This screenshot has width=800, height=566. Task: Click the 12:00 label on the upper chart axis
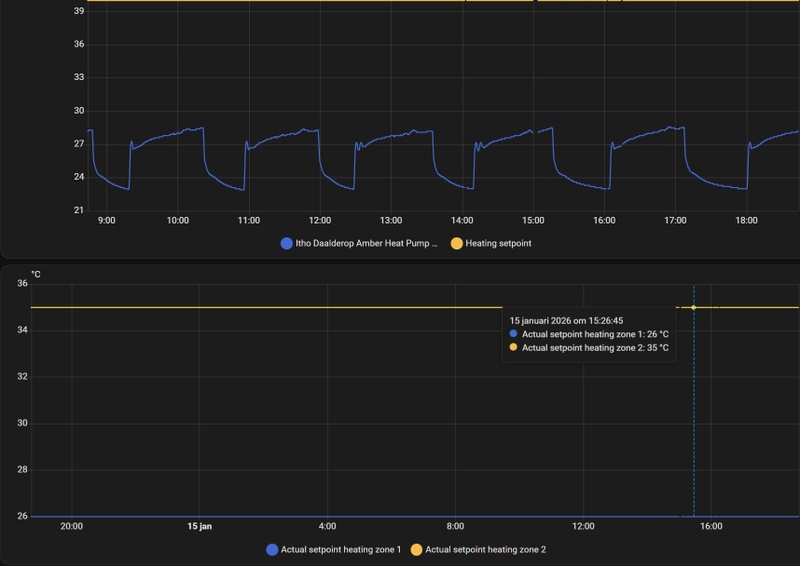320,220
